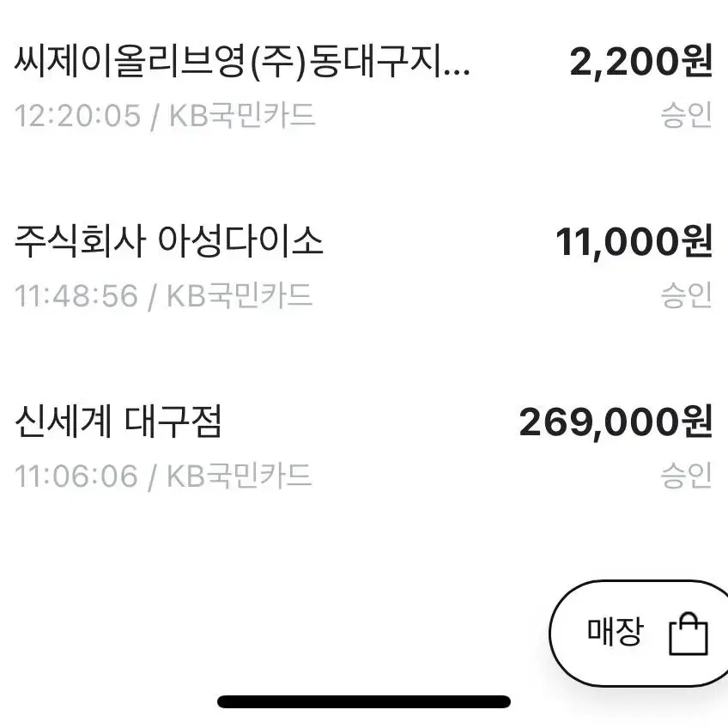This screenshot has height=728, width=728.
Task: Tap the 신세계 word in merchant name
Action: click(x=64, y=422)
